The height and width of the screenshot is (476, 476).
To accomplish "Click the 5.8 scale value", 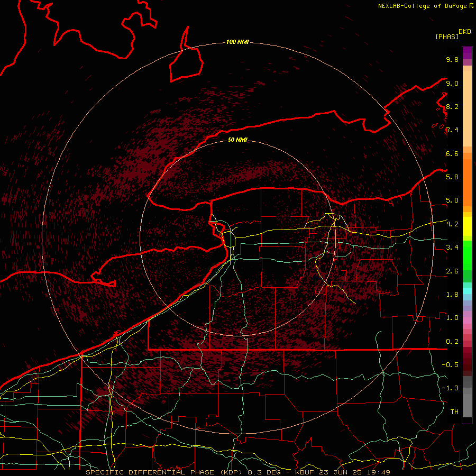I will coord(452,177).
